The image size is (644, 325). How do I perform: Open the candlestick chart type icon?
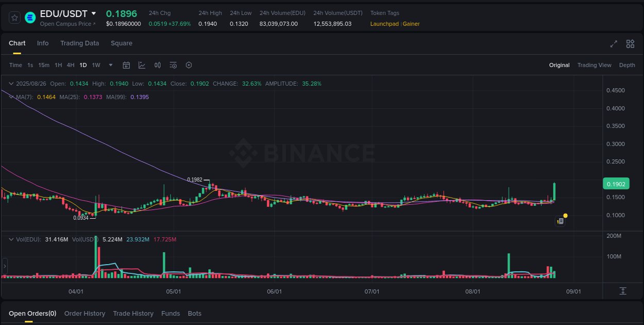click(x=158, y=65)
